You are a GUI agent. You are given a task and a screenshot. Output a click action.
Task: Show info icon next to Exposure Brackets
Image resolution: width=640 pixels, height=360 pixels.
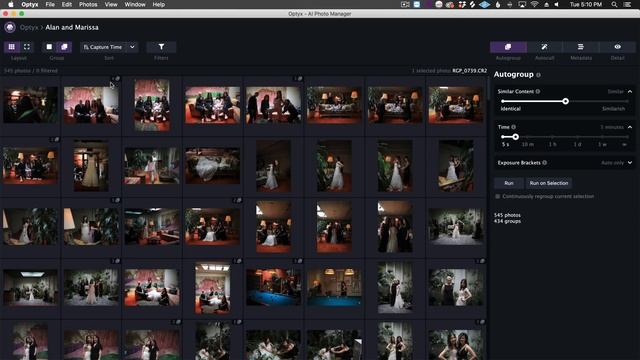point(545,162)
